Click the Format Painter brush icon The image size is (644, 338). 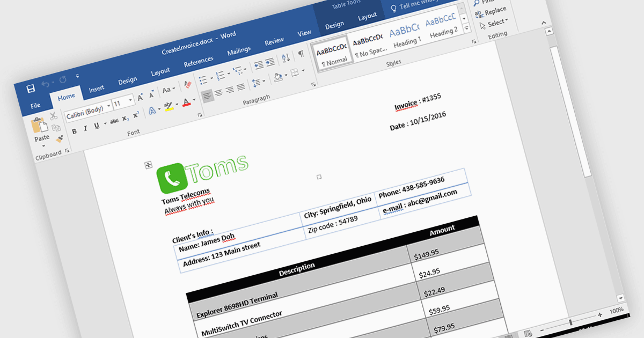coord(59,139)
